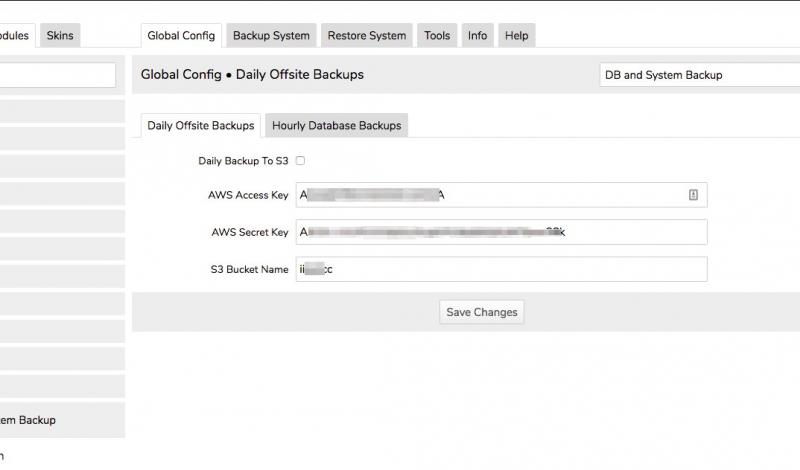Switch to the Skins tab

click(x=60, y=36)
